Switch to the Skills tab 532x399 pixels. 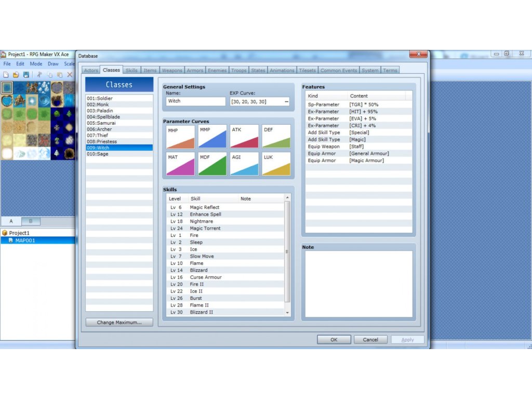click(131, 70)
